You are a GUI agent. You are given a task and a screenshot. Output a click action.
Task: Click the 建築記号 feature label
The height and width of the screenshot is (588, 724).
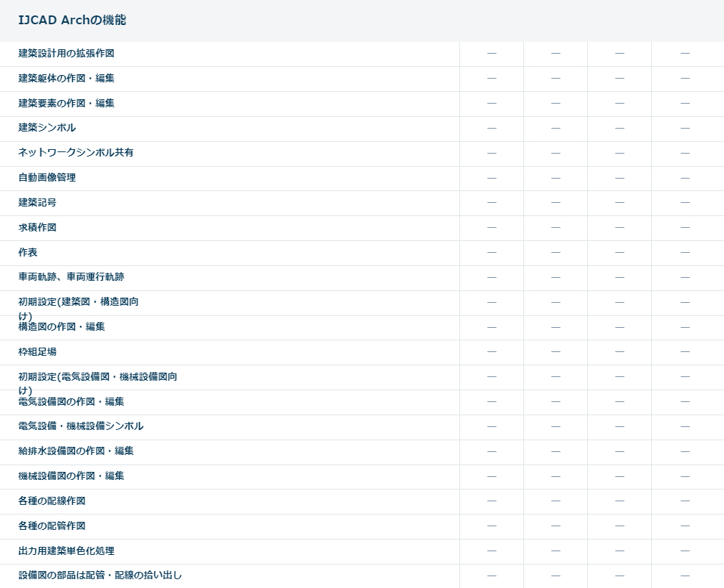coord(37,203)
